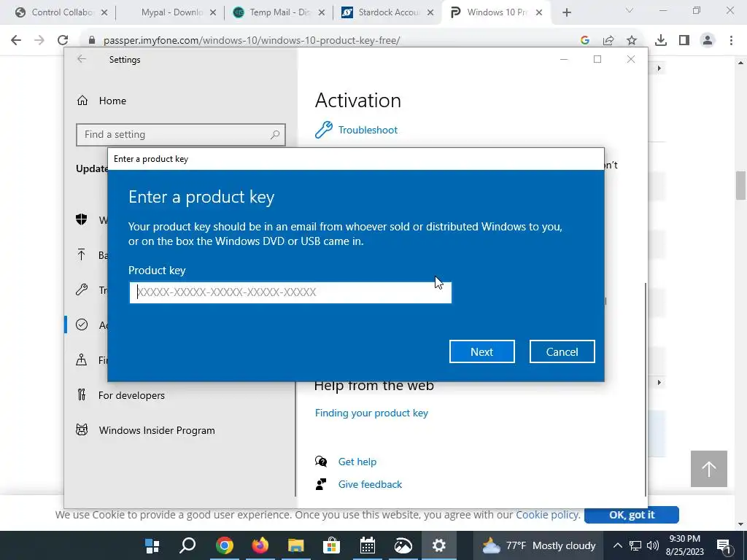
Task: Click OK, got it on cookie banner
Action: pyautogui.click(x=632, y=515)
